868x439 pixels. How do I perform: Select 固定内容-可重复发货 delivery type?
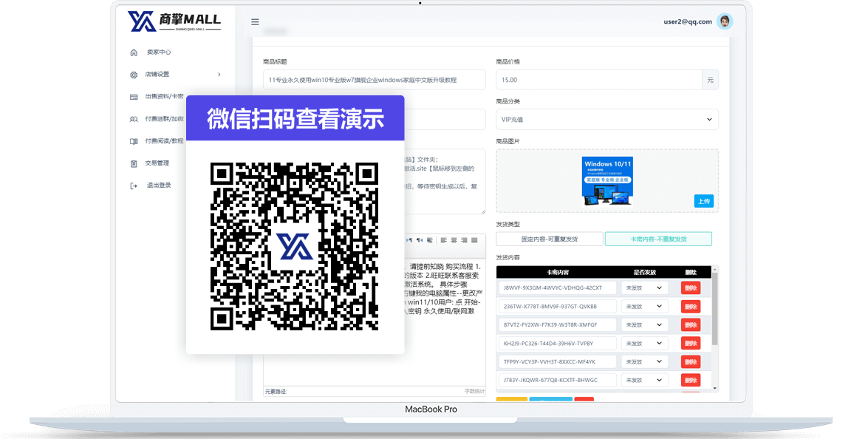[x=550, y=239]
